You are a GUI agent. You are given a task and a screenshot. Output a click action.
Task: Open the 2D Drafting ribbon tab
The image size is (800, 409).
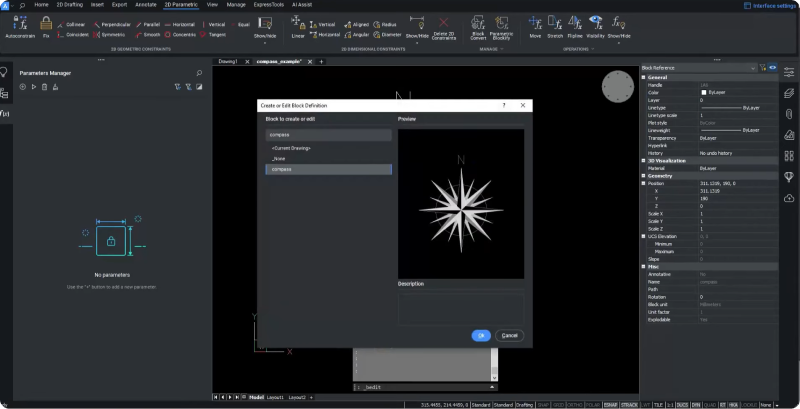(x=68, y=5)
